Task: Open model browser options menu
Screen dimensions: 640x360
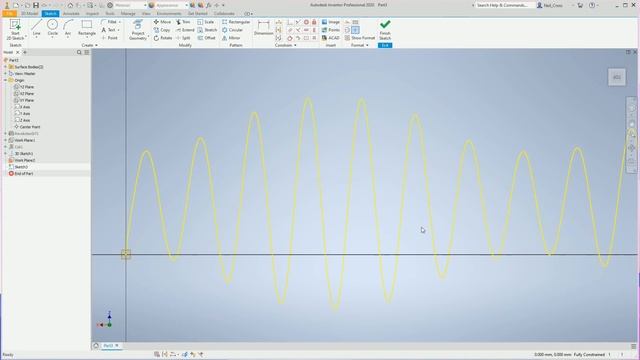Action: tap(87, 52)
